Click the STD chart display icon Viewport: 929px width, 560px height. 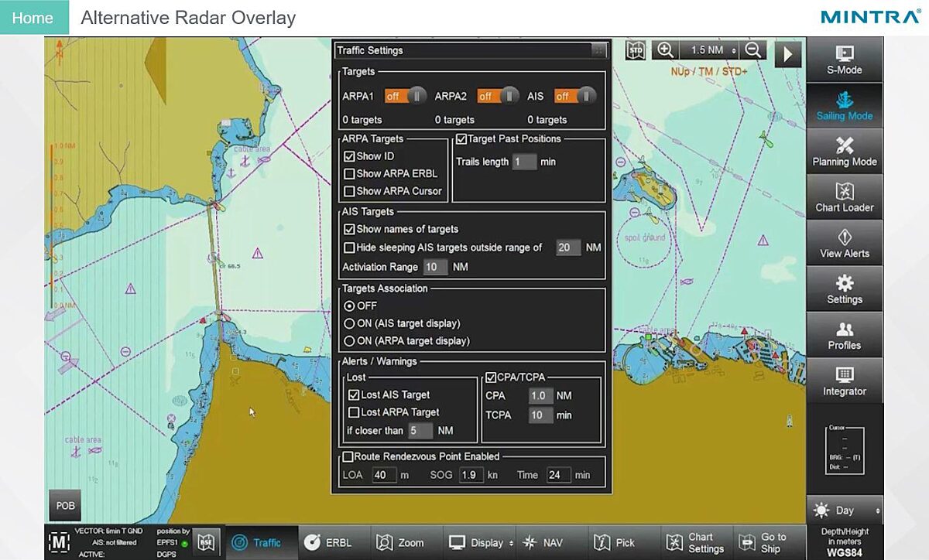click(636, 50)
